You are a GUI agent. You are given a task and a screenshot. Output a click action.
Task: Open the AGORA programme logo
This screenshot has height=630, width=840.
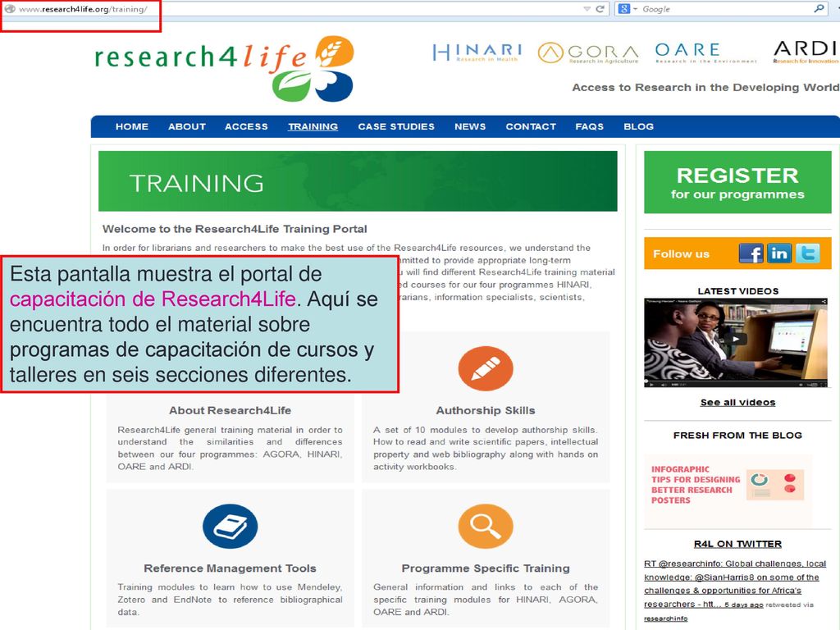click(x=588, y=52)
